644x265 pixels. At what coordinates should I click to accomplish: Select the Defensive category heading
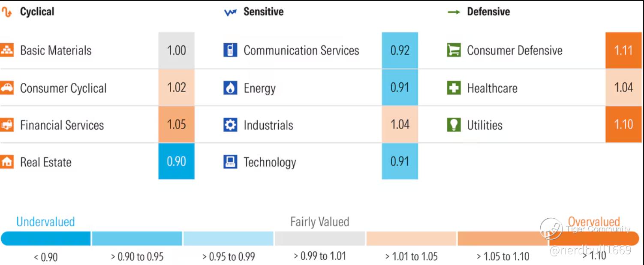point(488,12)
